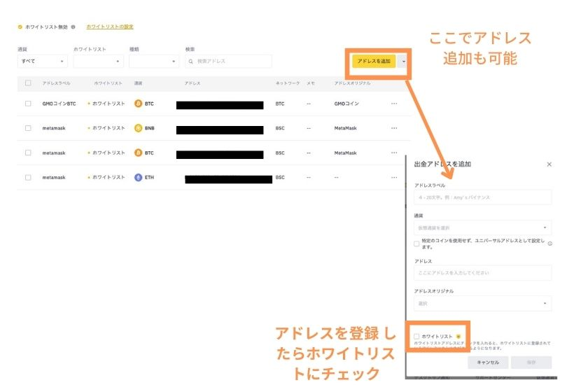This screenshot has width=588, height=392.
Task: Enable the ホワイトリスト checkbox in dialog
Action: click(x=416, y=337)
